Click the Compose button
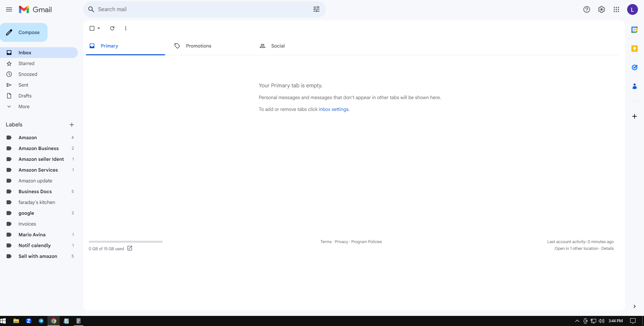644x326 pixels. (x=24, y=32)
